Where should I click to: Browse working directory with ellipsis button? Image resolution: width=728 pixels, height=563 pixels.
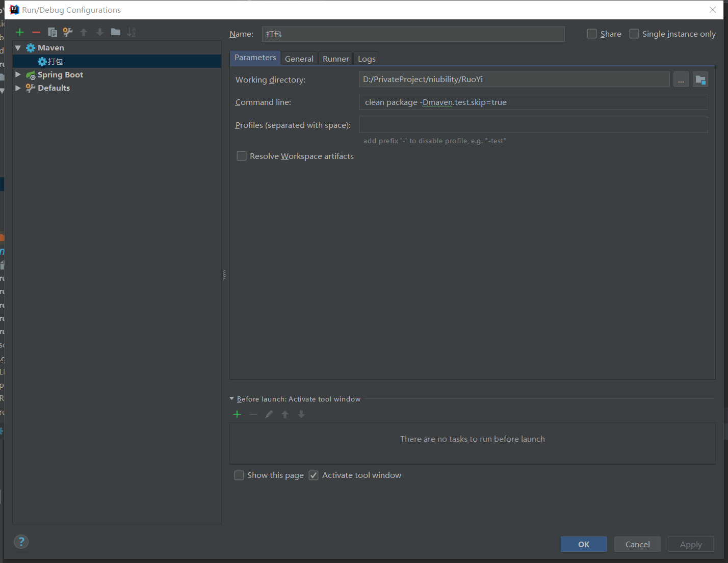click(x=681, y=79)
